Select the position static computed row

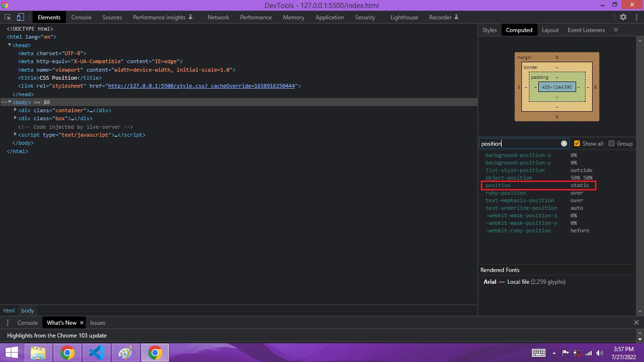point(538,185)
